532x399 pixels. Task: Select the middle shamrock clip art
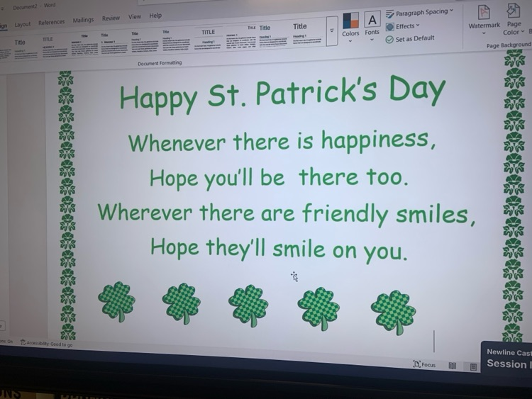point(248,305)
